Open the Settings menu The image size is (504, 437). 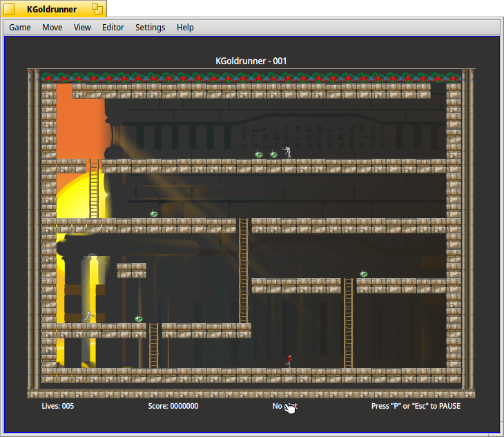coord(150,28)
